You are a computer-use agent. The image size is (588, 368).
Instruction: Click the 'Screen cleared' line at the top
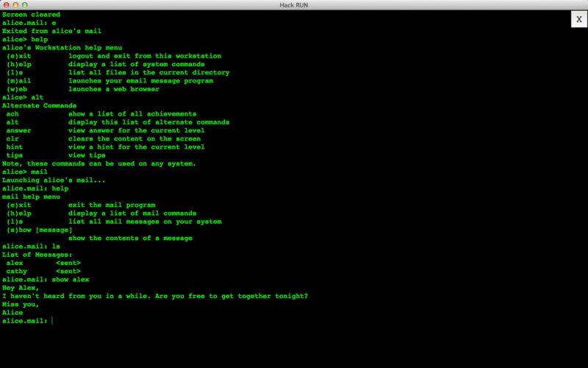point(31,15)
